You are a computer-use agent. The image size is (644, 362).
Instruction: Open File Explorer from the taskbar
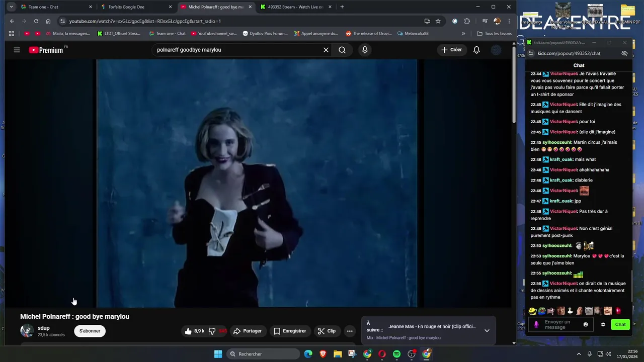(338, 354)
